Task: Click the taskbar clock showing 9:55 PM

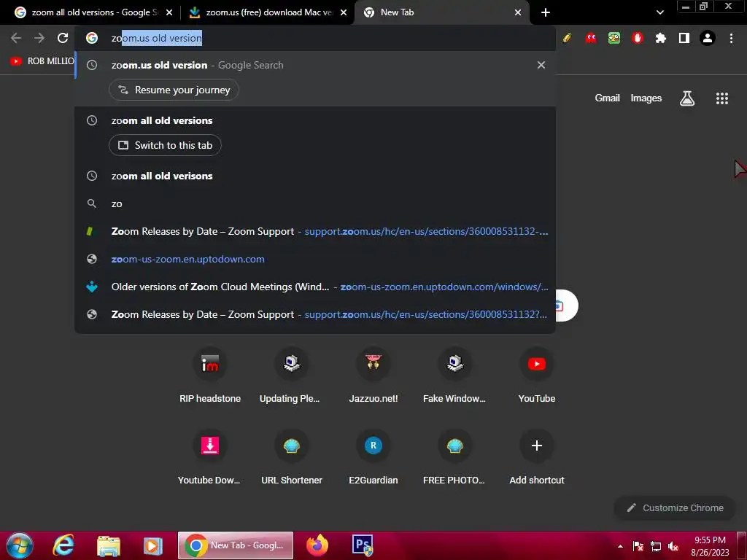Action: 710,546
